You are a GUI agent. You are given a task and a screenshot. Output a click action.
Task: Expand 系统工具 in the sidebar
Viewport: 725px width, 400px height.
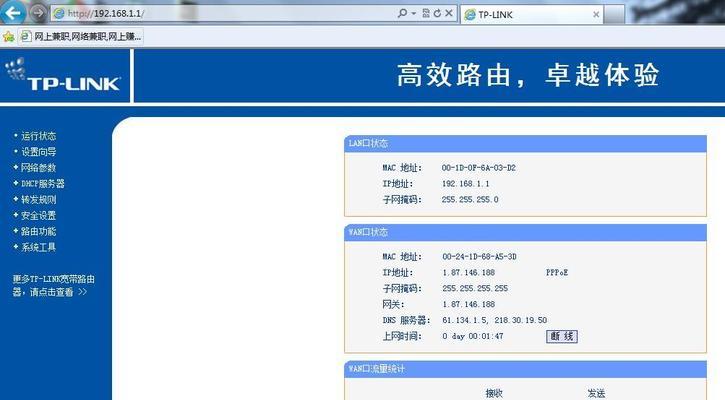coord(38,247)
